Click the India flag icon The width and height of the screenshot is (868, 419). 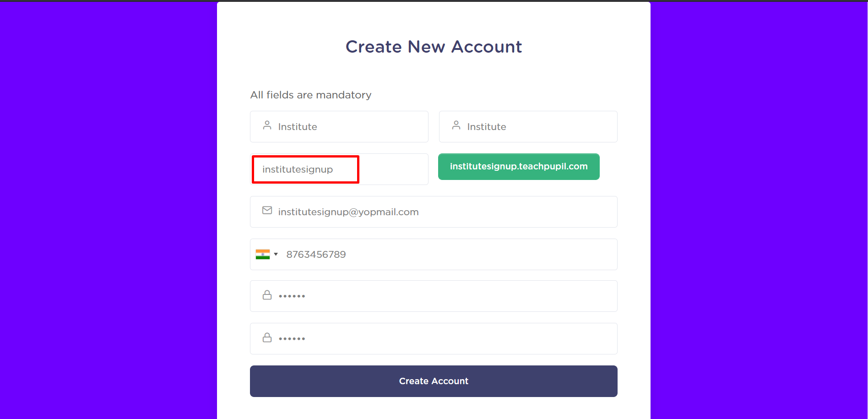pyautogui.click(x=263, y=254)
